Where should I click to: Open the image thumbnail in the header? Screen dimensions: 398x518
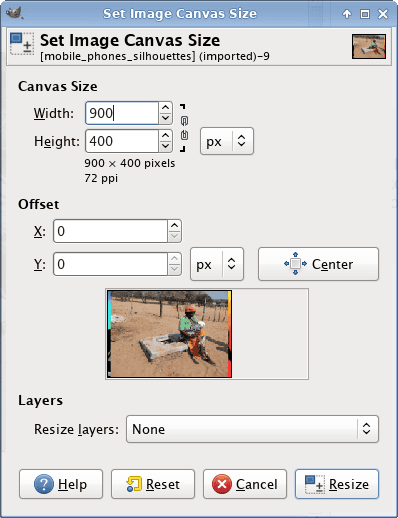369,46
